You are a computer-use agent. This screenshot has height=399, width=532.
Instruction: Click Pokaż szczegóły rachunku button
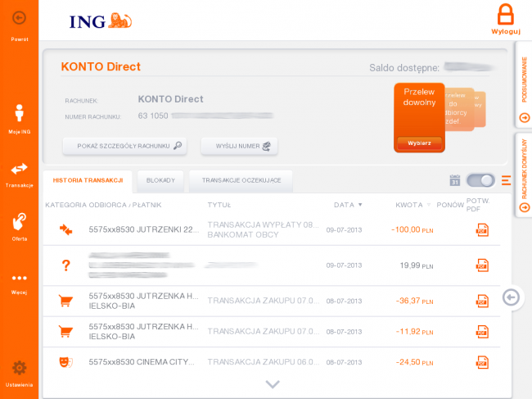click(124, 146)
